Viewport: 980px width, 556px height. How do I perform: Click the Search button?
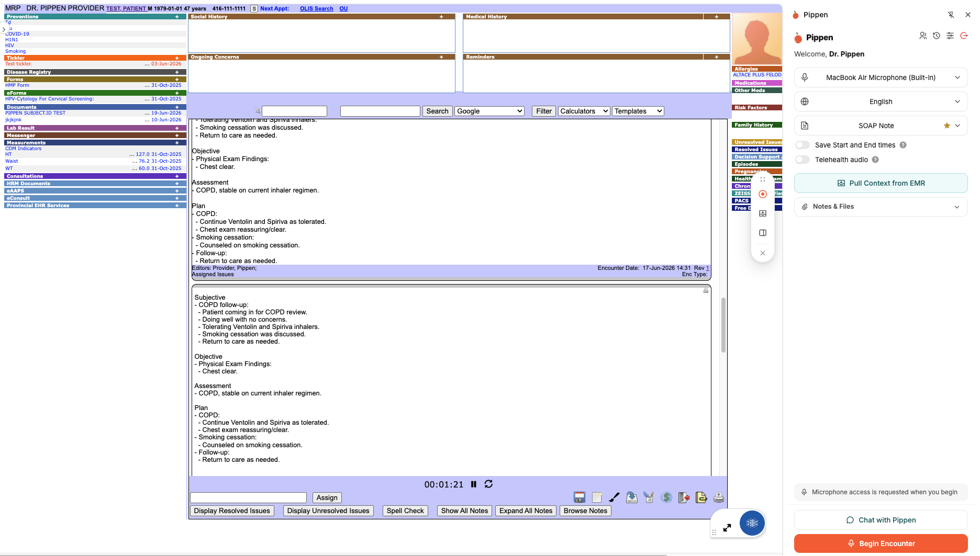[437, 111]
